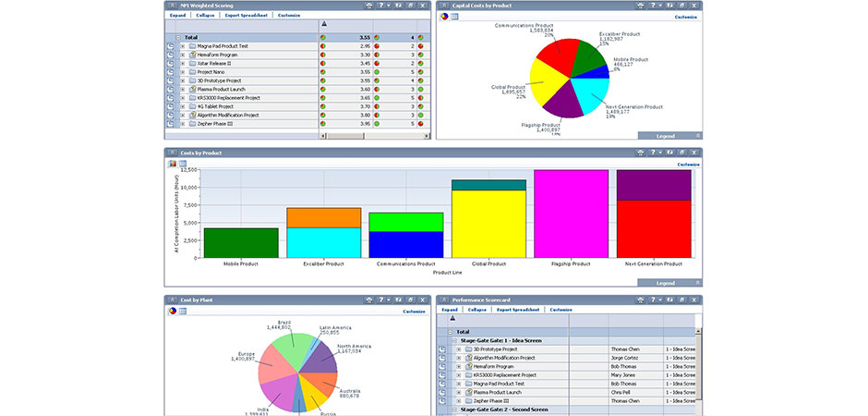The height and width of the screenshot is (416, 868).
Task: Click the magenta Flagship Product bar
Action: (x=570, y=213)
